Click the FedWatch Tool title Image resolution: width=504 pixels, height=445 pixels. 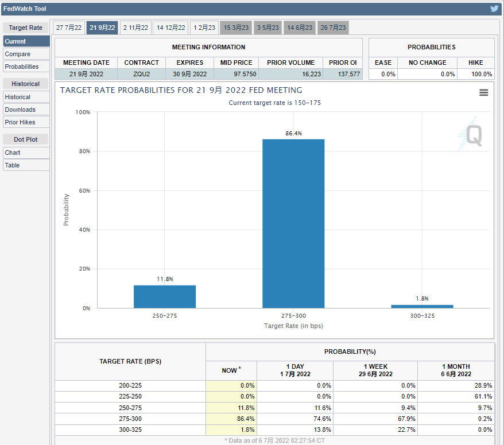25,9
